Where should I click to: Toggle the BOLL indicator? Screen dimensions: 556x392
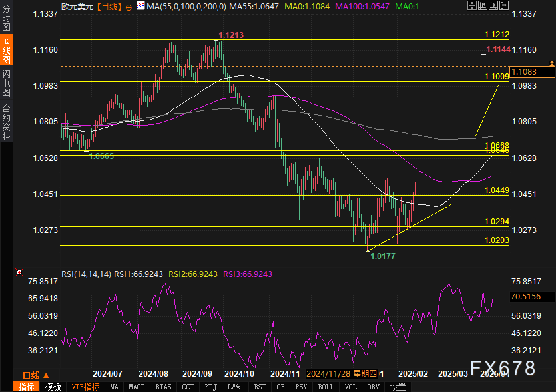[326, 387]
